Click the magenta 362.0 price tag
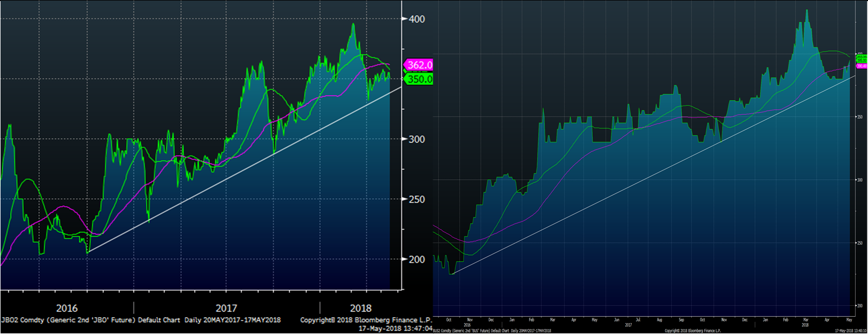The width and height of the screenshot is (868, 334). pyautogui.click(x=419, y=65)
